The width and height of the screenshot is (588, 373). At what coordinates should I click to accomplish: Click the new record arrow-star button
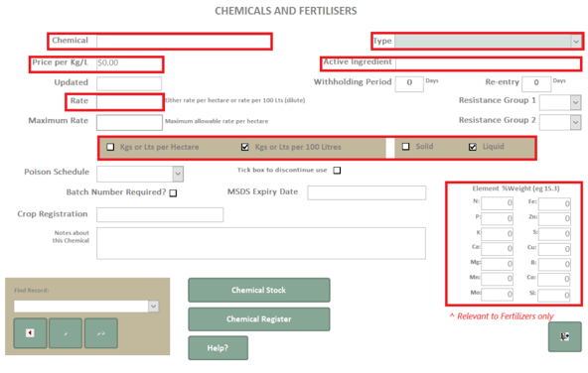click(101, 333)
